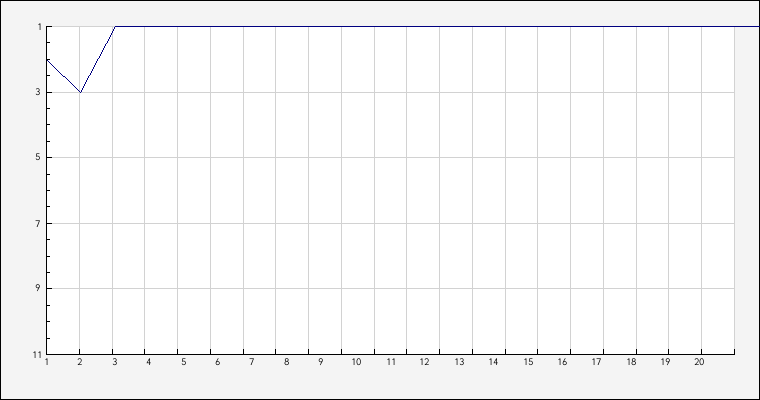Click x-axis label 7

coord(252,362)
